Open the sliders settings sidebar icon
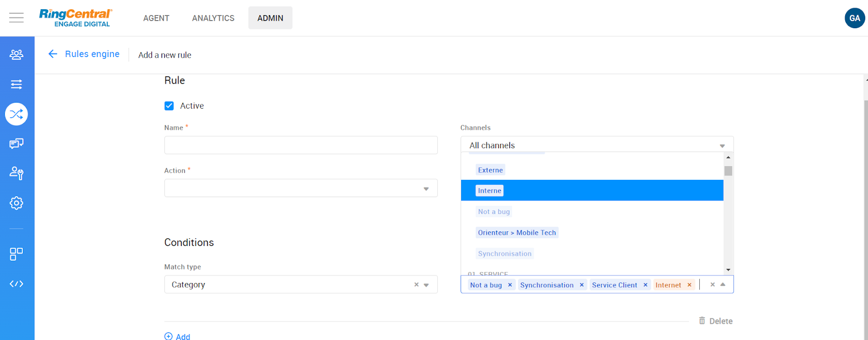868x340 pixels. 16,84
